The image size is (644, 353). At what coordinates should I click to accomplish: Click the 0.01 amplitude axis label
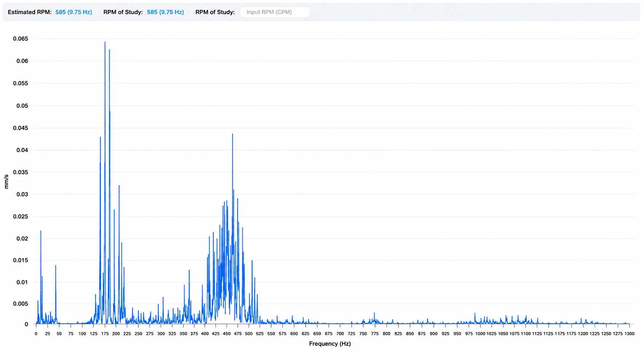coord(22,282)
